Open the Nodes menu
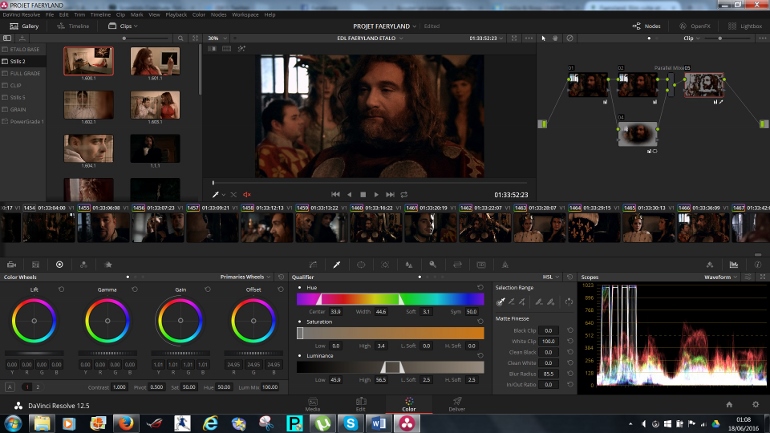770x433 pixels. click(x=219, y=15)
